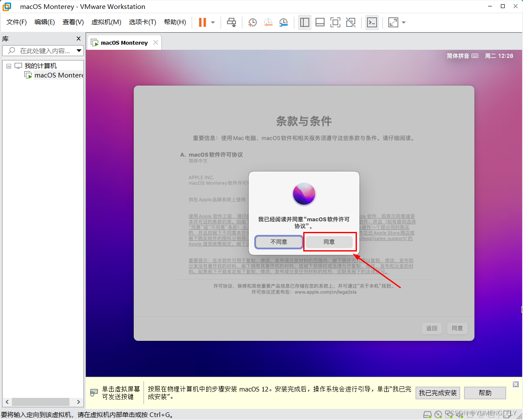Open the library search dropdown arrow
The width and height of the screenshot is (523, 420).
point(79,51)
